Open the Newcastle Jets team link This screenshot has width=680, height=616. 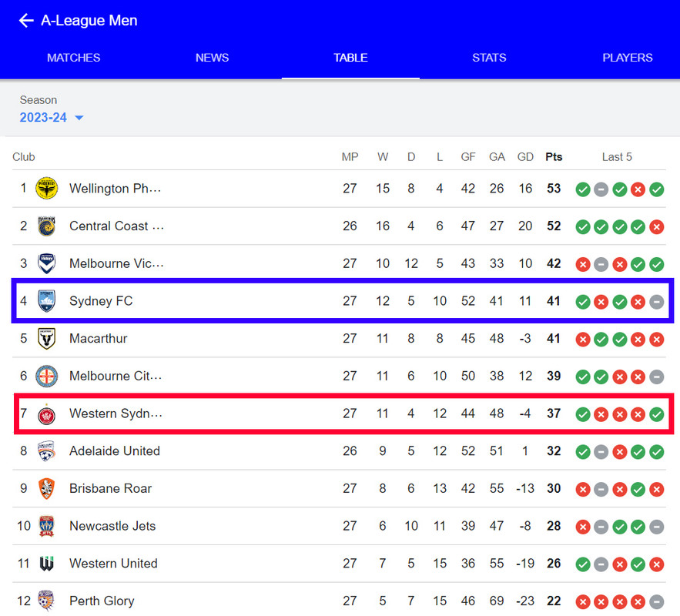click(x=112, y=526)
